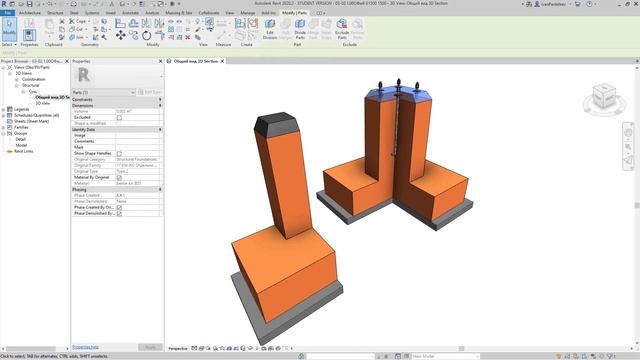Click the Help question mark icon
Viewport: 640px width, 360px height.
tap(589, 4)
